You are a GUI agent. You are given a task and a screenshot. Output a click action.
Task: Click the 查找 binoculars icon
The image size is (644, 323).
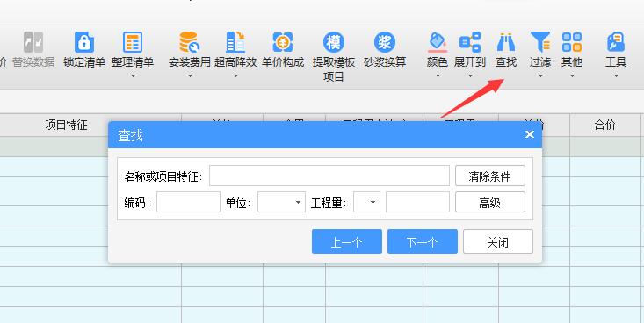point(505,42)
